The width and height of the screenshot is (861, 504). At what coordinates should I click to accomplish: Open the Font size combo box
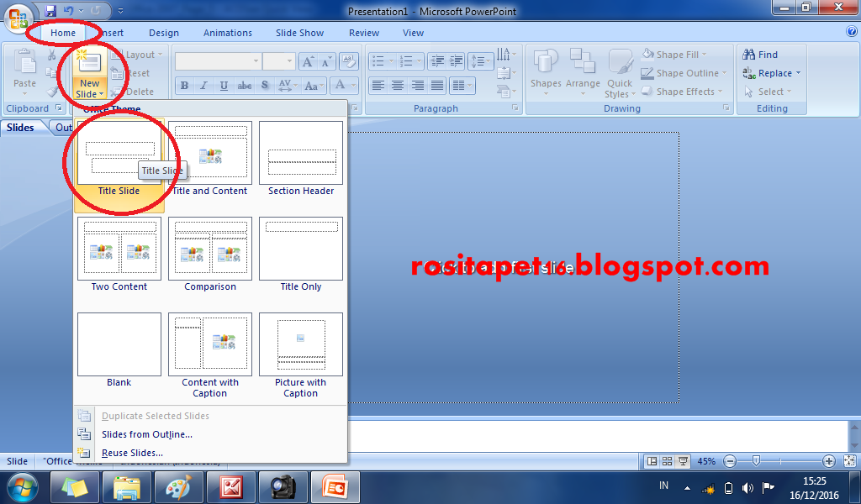point(279,61)
